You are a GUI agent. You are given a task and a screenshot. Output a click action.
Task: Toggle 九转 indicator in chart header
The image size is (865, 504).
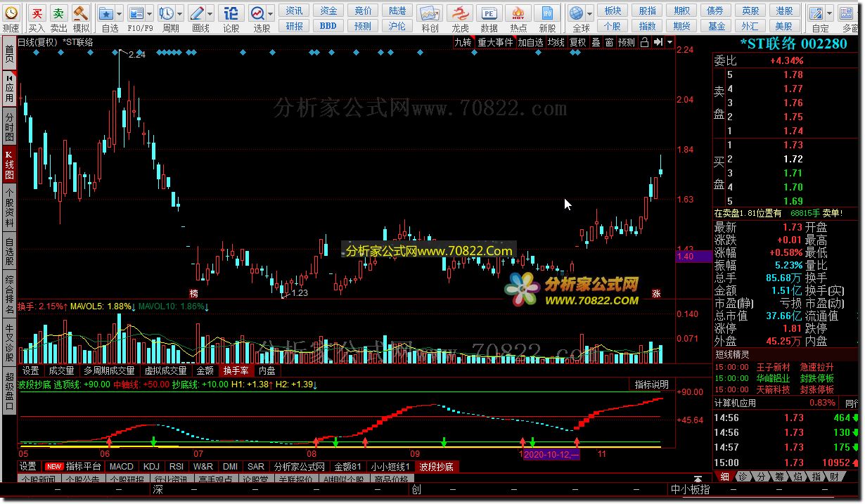click(462, 42)
